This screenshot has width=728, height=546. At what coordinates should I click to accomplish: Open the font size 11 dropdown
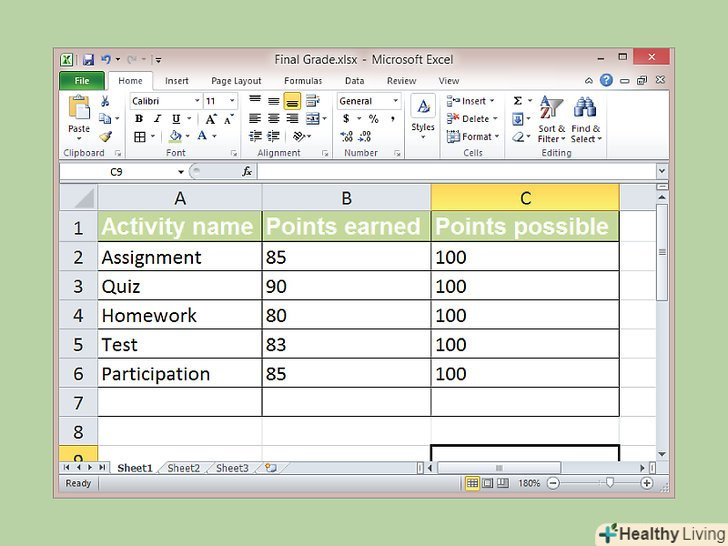pos(232,101)
